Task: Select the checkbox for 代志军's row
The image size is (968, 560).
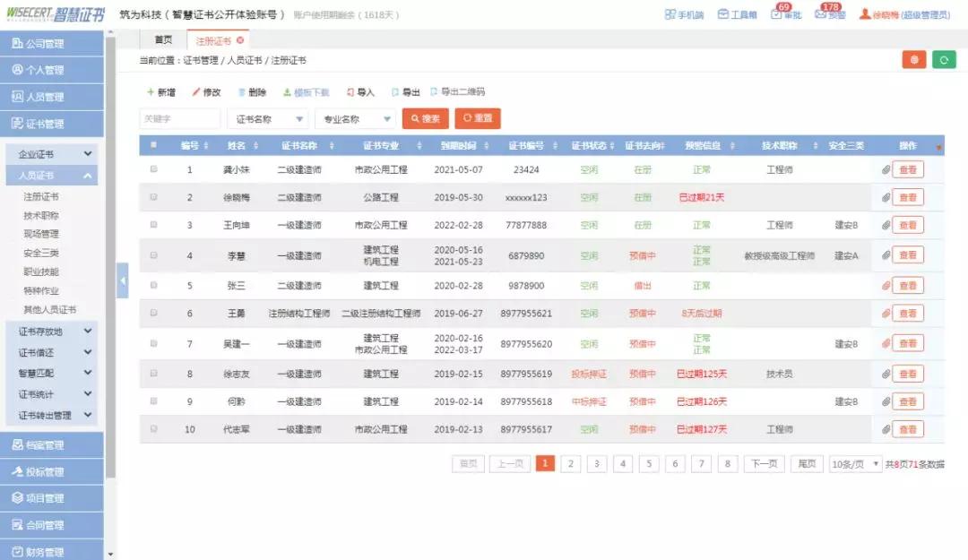Action: (x=153, y=429)
